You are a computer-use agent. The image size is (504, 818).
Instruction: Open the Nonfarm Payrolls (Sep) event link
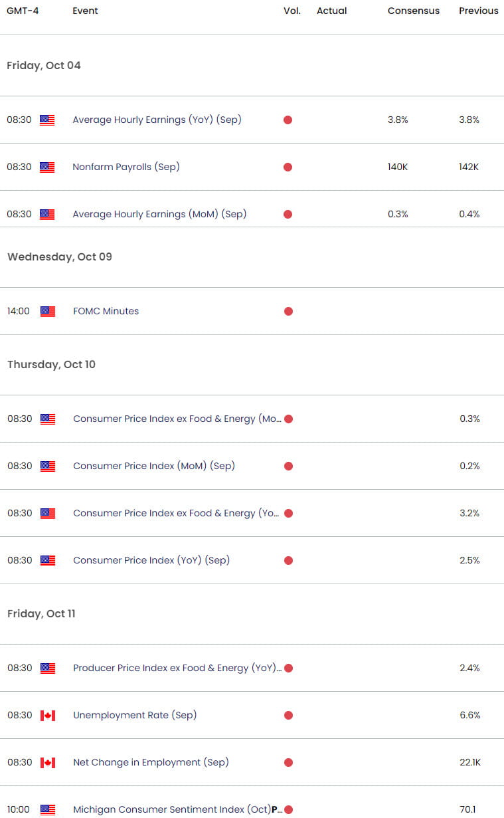pos(126,167)
